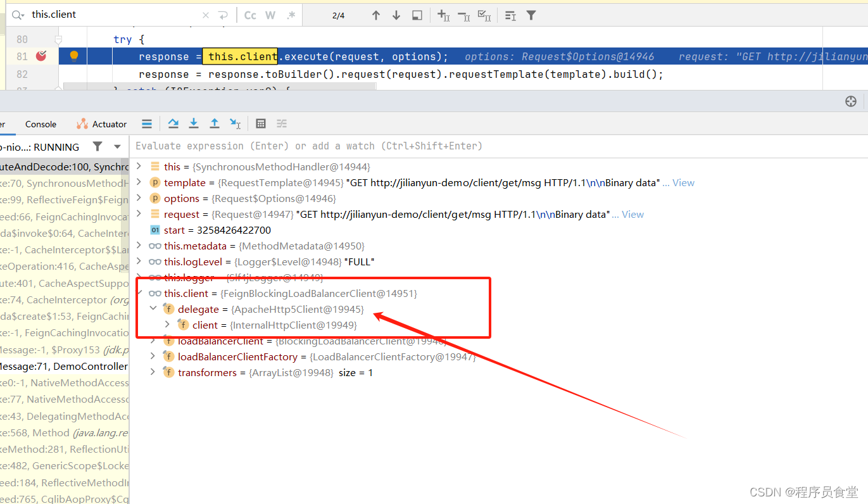
Task: Enable regex search mode
Action: (x=290, y=15)
